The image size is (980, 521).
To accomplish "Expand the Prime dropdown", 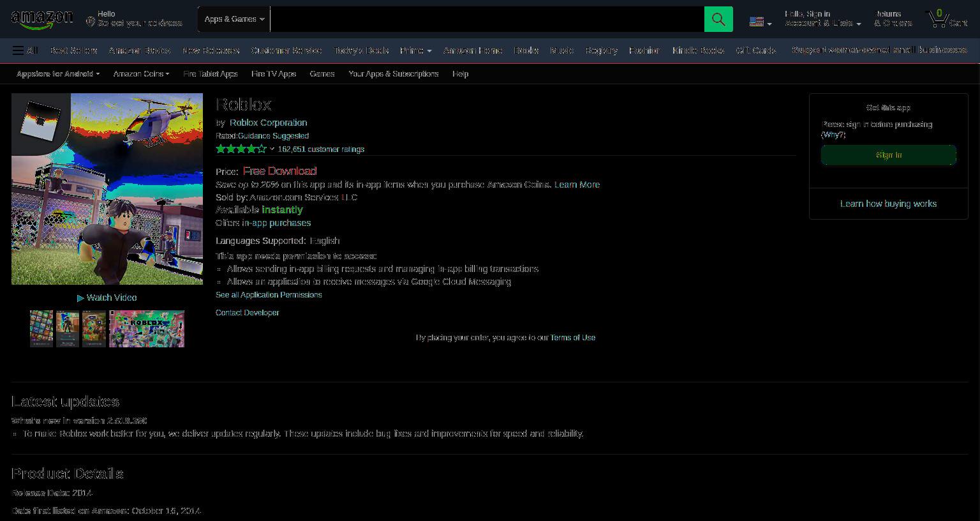I will [x=415, y=50].
